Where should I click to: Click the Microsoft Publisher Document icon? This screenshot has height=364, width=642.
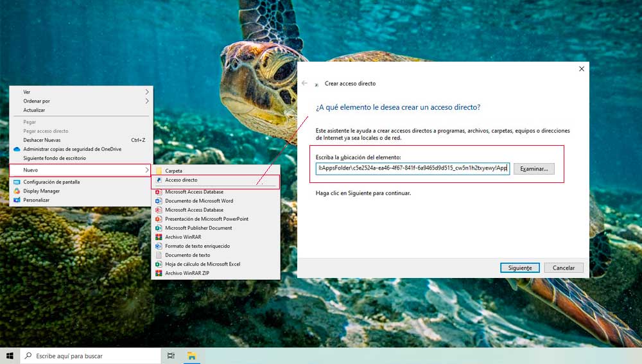pyautogui.click(x=159, y=228)
